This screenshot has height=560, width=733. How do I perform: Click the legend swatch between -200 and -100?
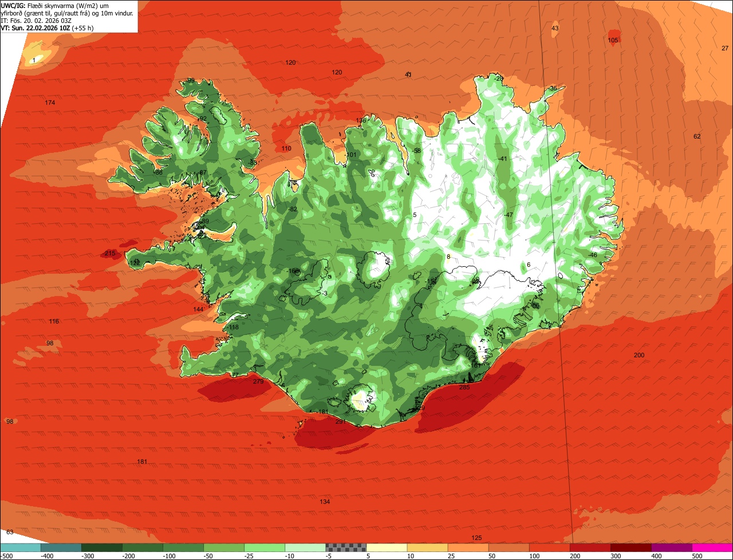(x=142, y=547)
